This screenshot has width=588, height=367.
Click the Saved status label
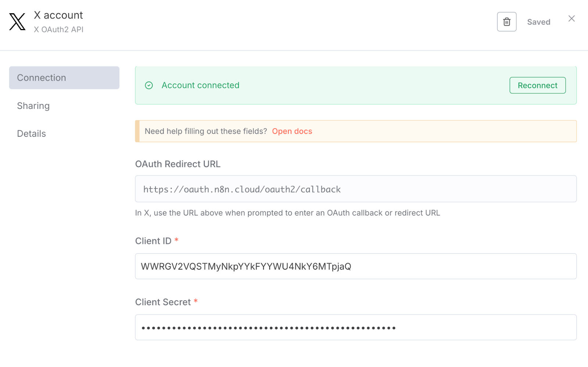point(538,22)
